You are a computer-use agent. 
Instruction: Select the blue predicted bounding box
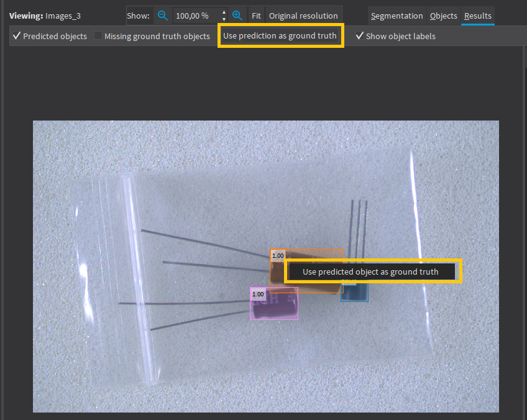[x=354, y=292]
